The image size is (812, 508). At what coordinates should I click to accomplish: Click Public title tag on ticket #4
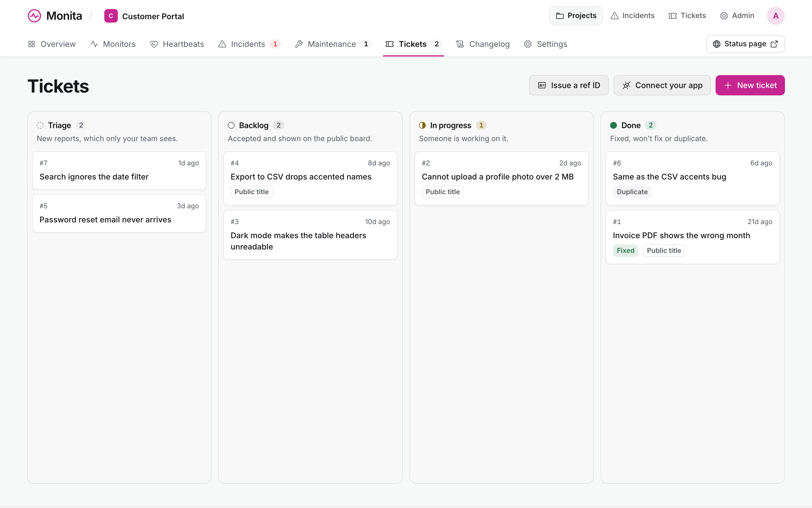(x=252, y=192)
